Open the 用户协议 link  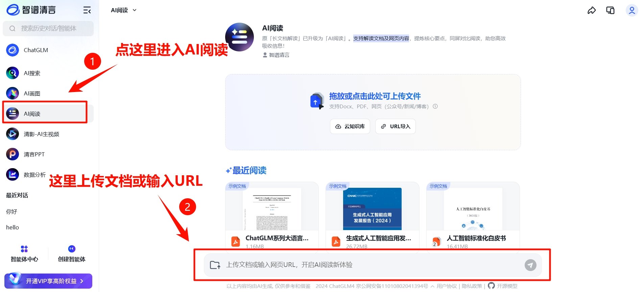[447, 286]
